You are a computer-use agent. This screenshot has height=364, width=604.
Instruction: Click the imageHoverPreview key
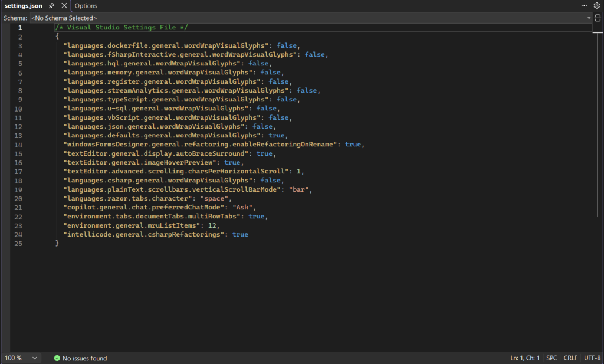pos(140,162)
